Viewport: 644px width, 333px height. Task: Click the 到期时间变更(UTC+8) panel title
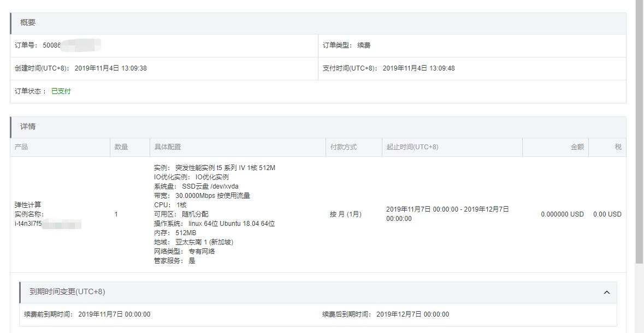point(67,292)
